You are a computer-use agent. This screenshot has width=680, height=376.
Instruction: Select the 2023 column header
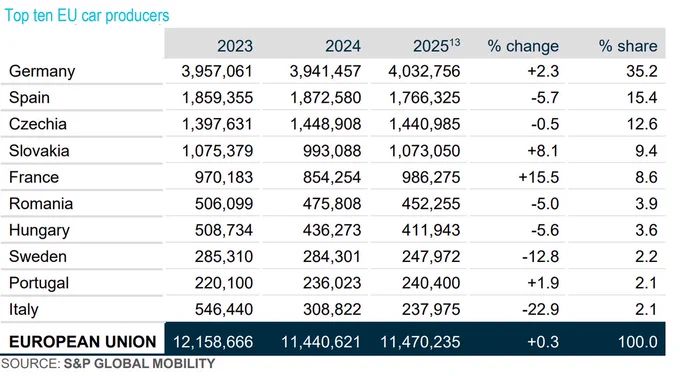click(235, 46)
